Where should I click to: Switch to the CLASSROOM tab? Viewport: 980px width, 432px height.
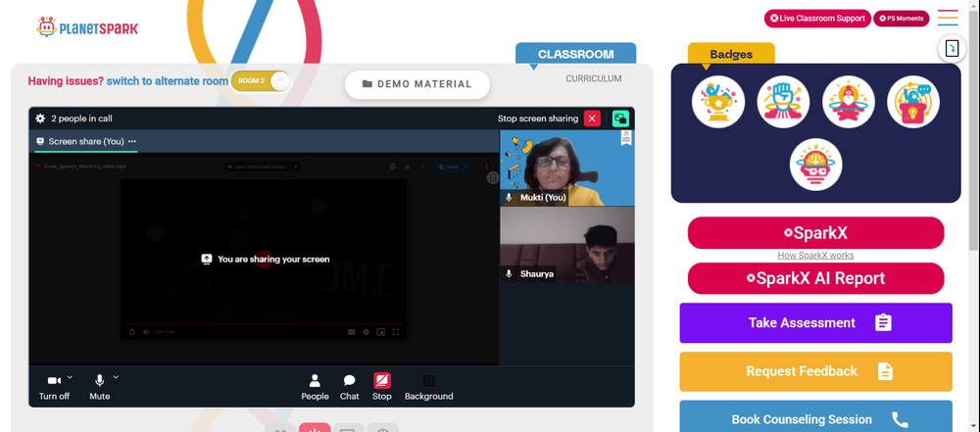tap(575, 54)
